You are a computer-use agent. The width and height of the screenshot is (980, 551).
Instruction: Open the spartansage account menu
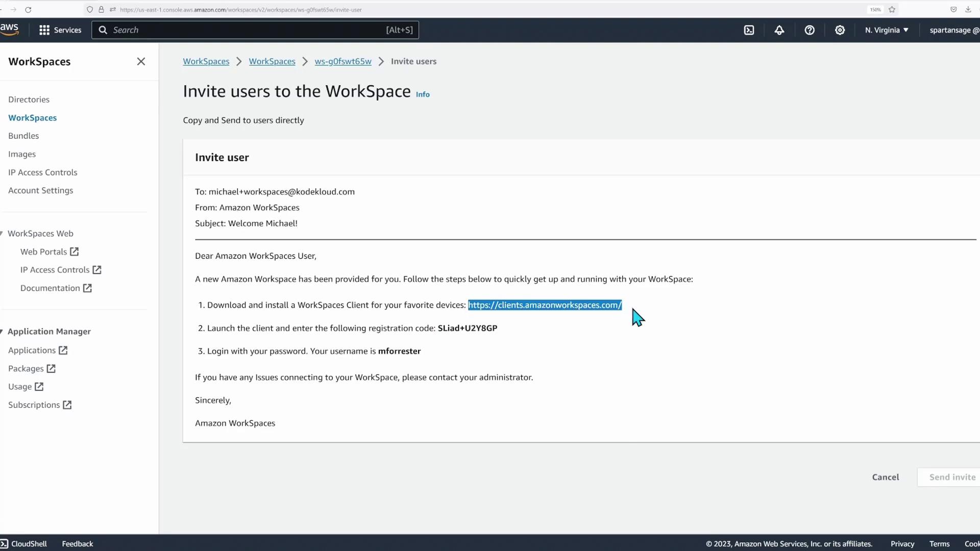tap(953, 30)
